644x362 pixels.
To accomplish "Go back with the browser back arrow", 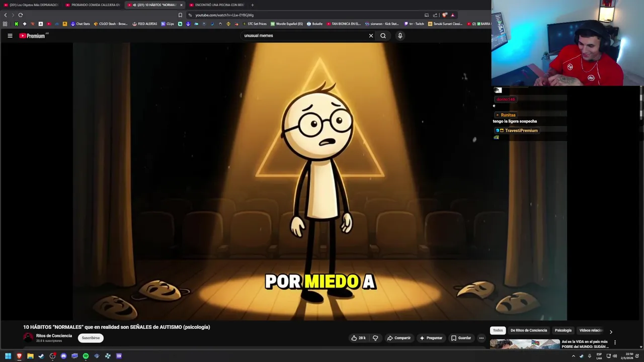I will click(x=6, y=15).
